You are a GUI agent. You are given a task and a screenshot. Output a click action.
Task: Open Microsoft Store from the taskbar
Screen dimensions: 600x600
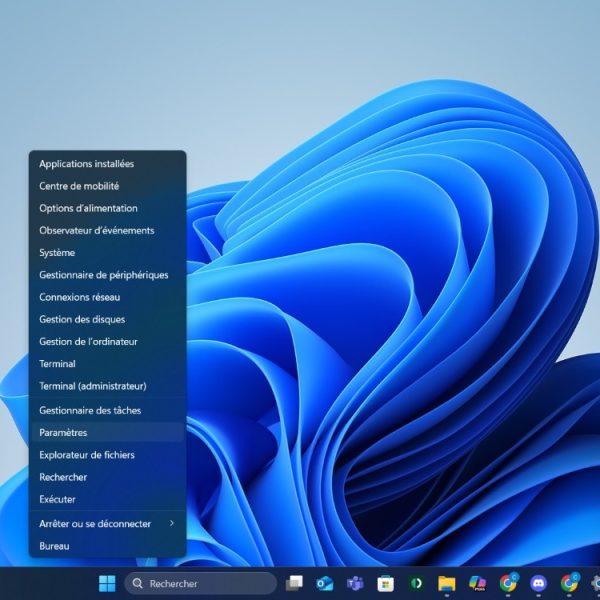coord(385,584)
